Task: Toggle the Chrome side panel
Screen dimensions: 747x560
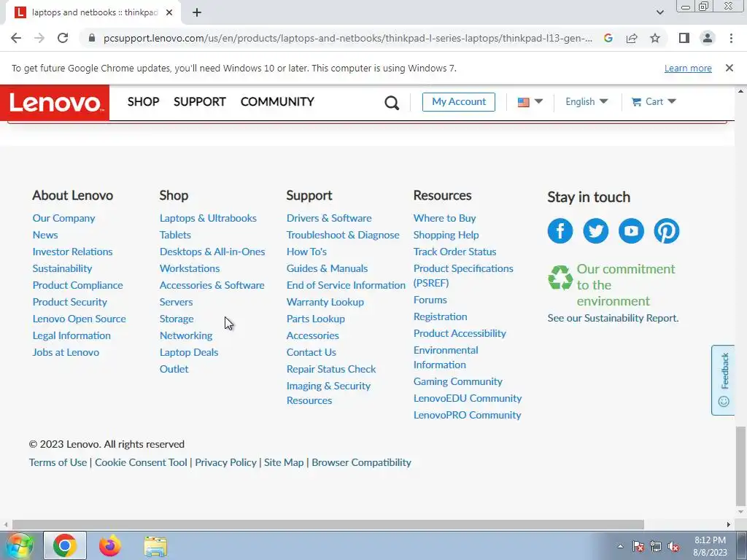Action: 684,38
